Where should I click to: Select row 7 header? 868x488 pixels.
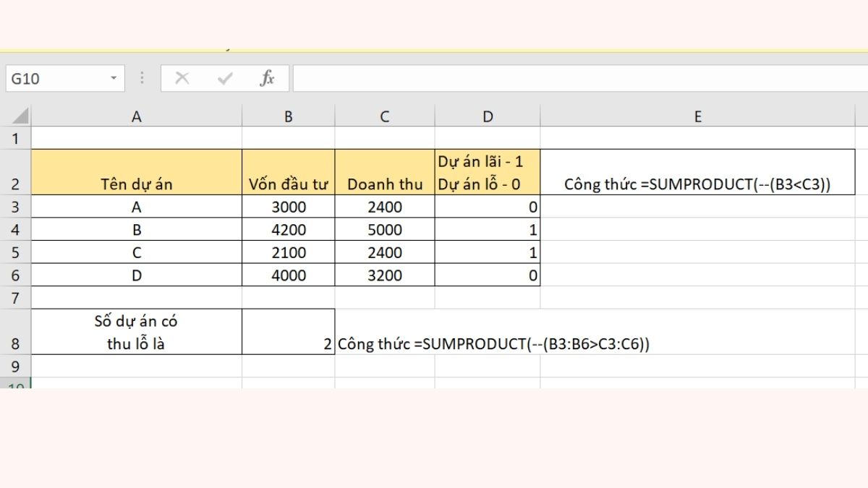[16, 297]
